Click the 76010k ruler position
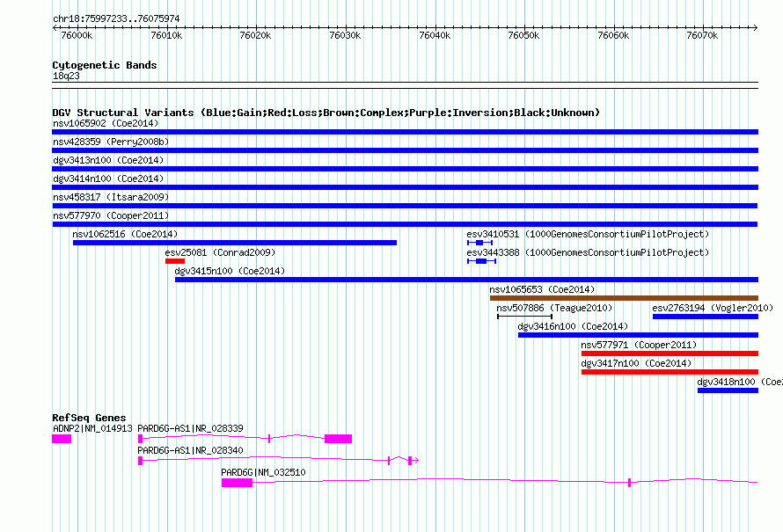The image size is (783, 532). click(x=166, y=35)
